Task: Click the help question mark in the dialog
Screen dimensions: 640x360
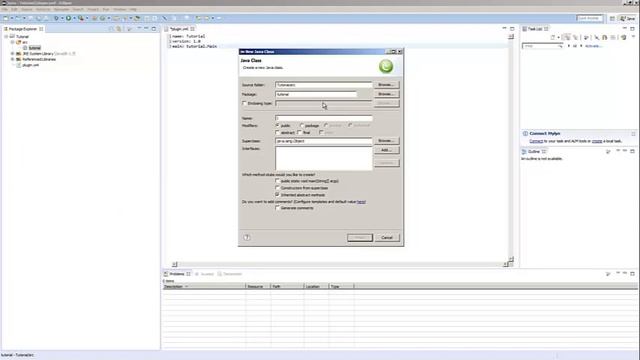Action: (x=247, y=237)
